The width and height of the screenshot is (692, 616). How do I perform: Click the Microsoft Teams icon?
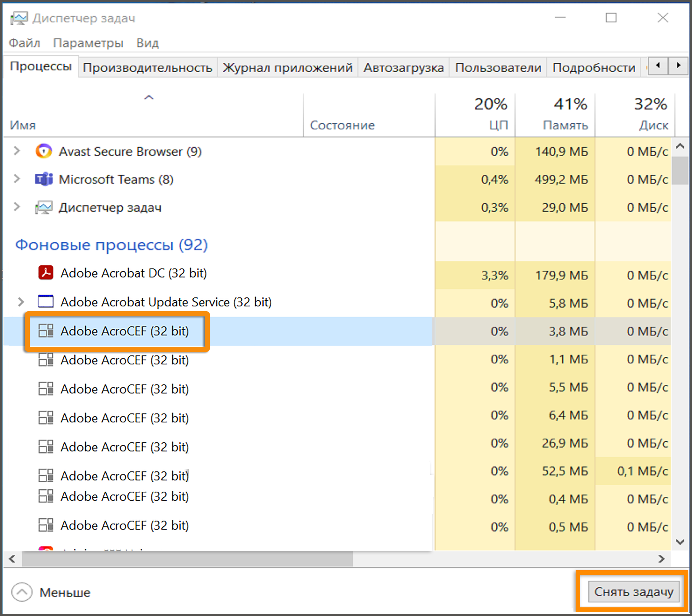[x=44, y=179]
